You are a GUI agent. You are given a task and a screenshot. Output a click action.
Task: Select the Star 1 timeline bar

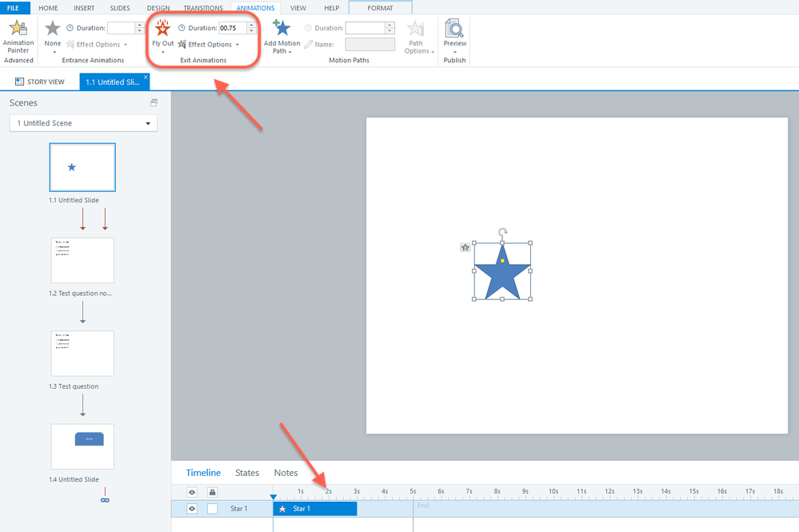point(315,509)
